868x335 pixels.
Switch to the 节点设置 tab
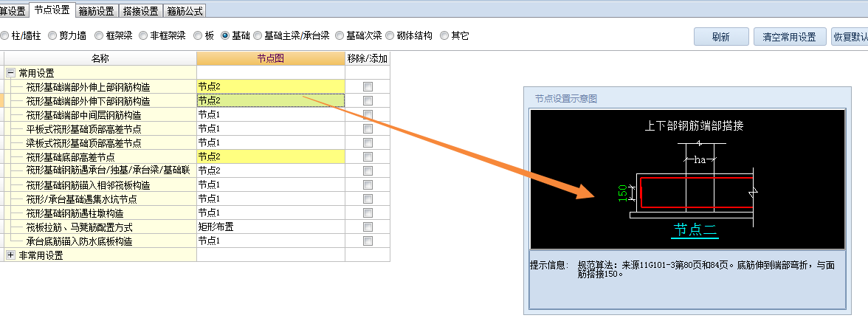[52, 10]
